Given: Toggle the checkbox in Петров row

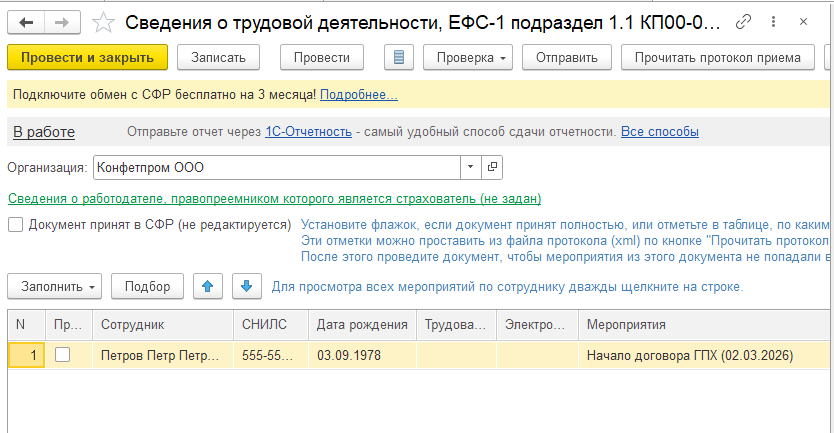Looking at the screenshot, I should pyautogui.click(x=63, y=355).
